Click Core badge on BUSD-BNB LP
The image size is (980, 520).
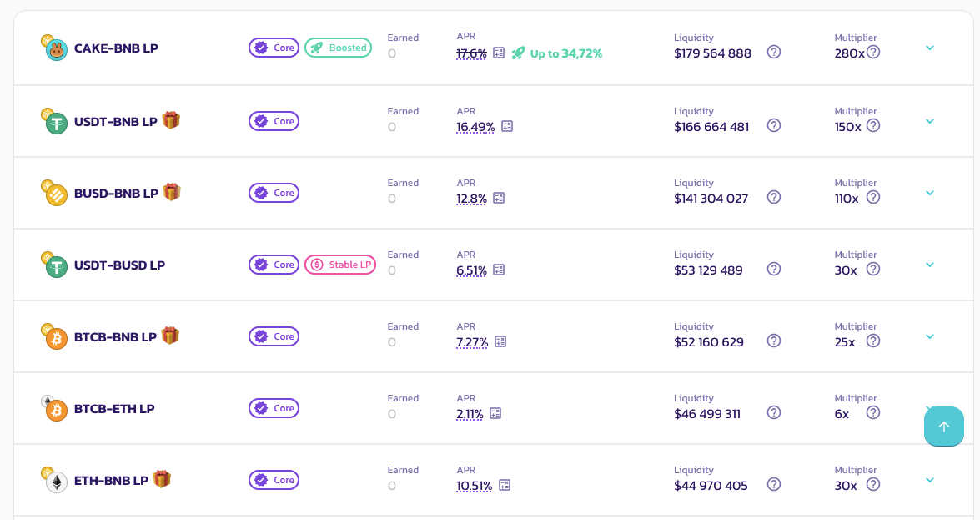[x=274, y=193]
